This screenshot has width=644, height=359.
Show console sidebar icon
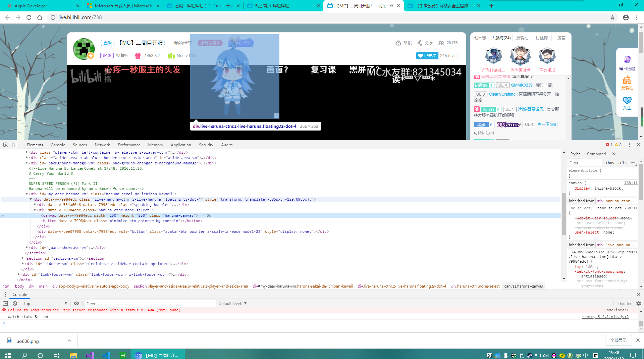pos(5,303)
